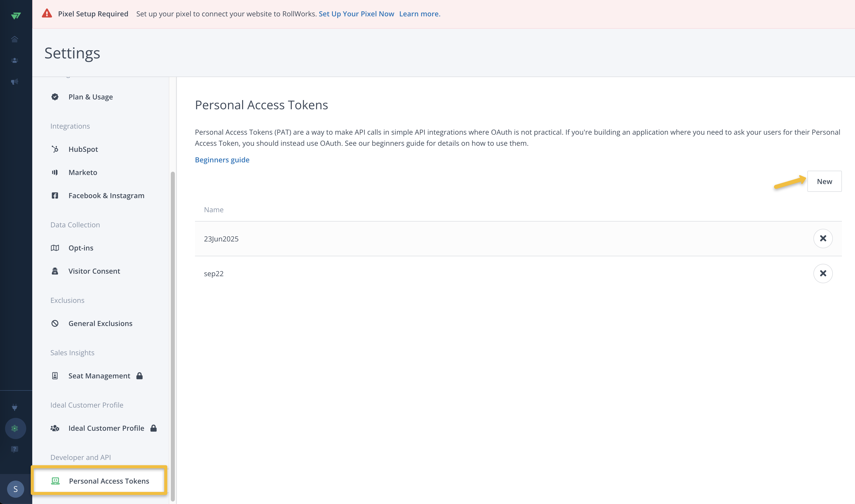
Task: Remove the sep22 token
Action: tap(823, 273)
